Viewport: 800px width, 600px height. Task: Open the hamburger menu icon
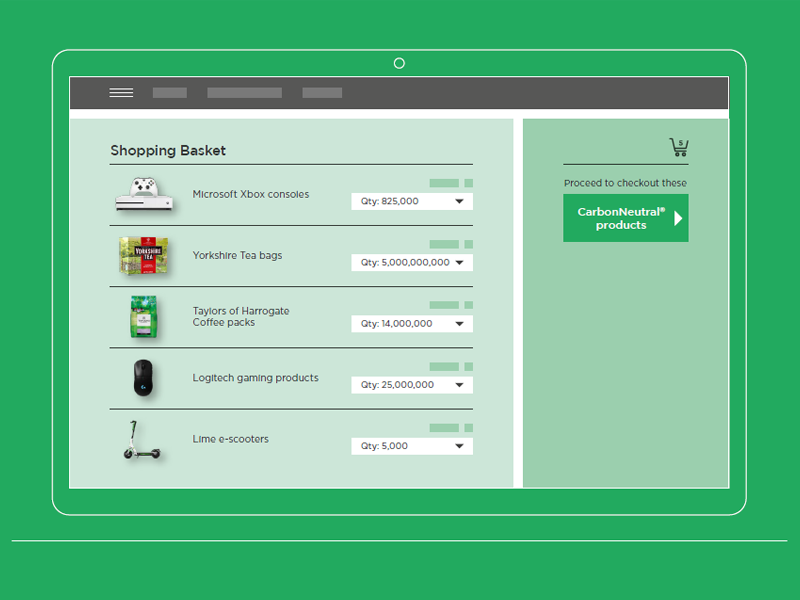click(x=121, y=93)
